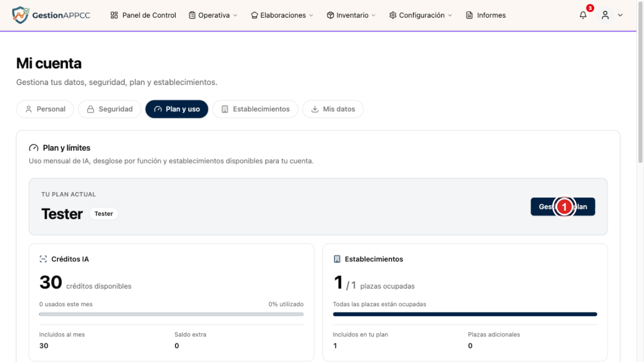
Task: Expand the Inventario dropdown chevron
Action: click(373, 16)
